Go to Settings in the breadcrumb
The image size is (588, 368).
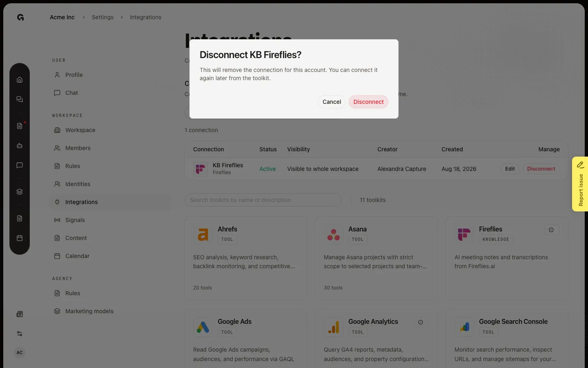pyautogui.click(x=102, y=17)
